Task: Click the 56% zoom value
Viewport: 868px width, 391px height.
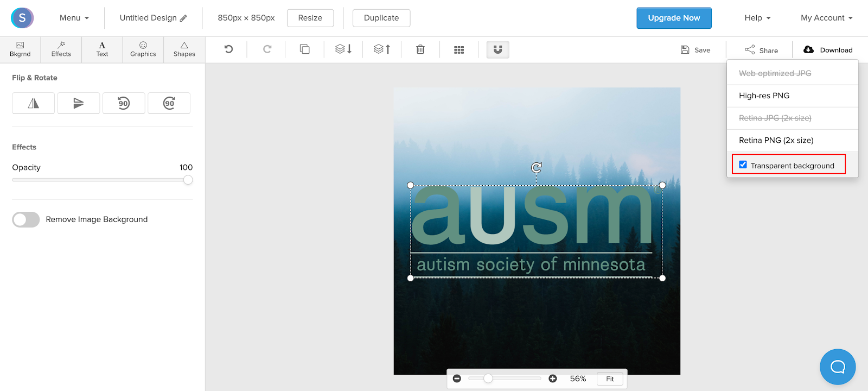Action: 578,379
